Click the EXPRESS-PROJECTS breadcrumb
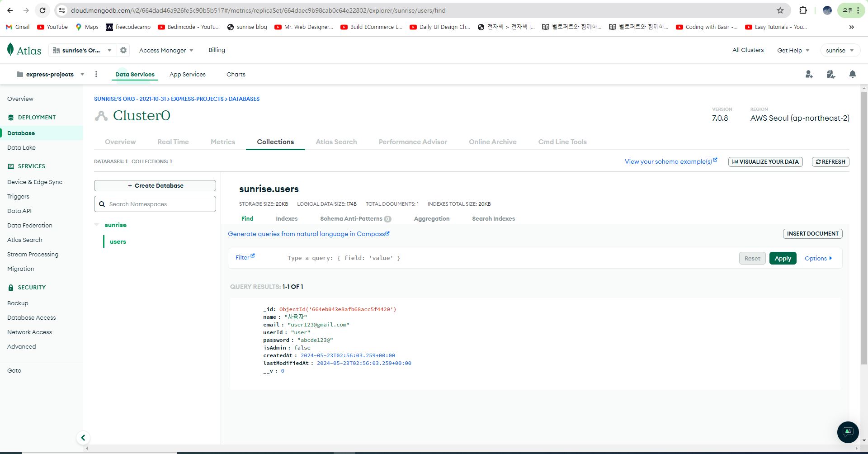Viewport: 868px width, 454px height. (x=197, y=99)
